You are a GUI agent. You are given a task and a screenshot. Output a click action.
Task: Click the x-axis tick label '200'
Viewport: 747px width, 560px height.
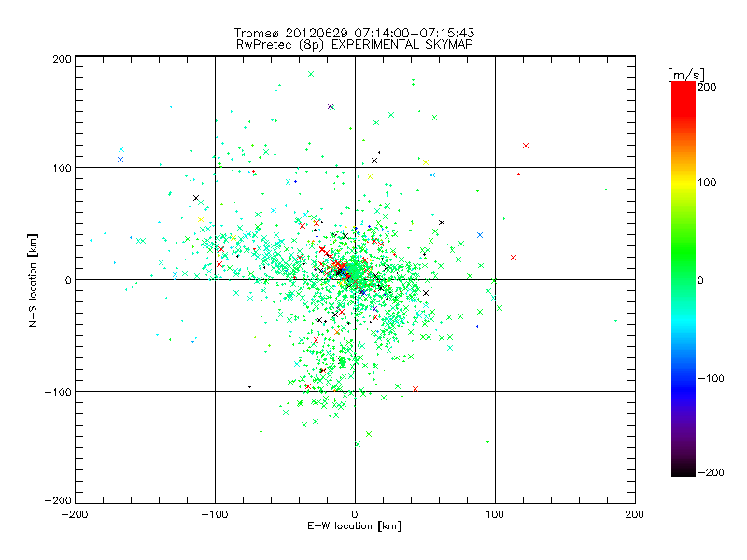635,514
